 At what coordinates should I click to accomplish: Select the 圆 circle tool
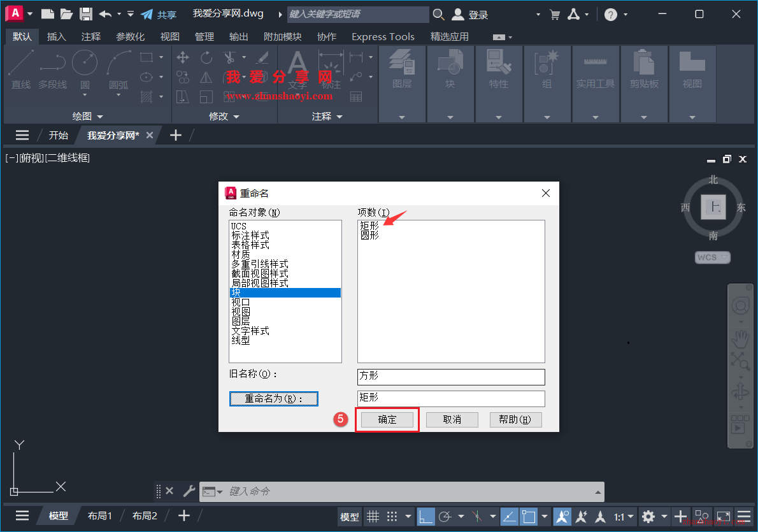tap(85, 69)
